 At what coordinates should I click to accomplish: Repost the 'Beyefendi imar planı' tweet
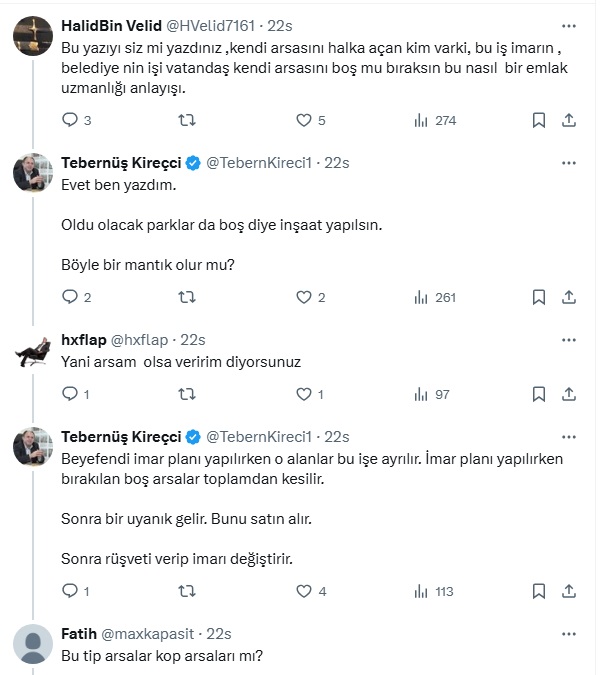click(x=186, y=591)
